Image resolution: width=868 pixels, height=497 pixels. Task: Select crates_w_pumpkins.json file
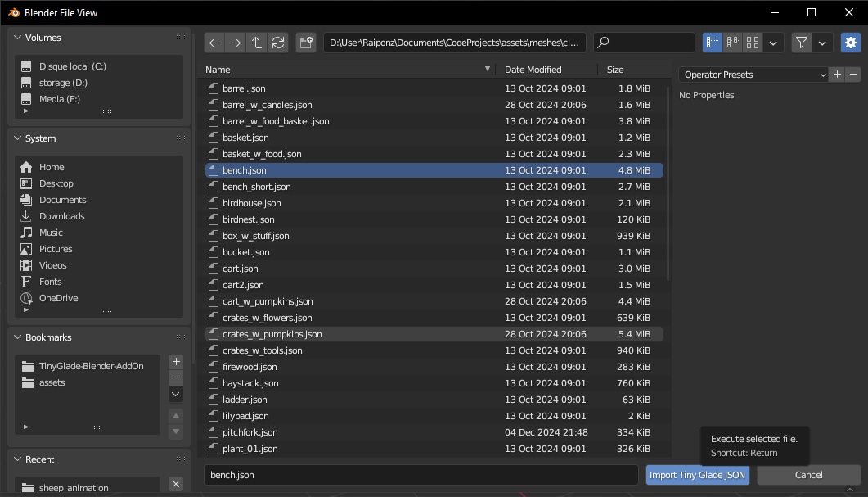[x=434, y=334]
